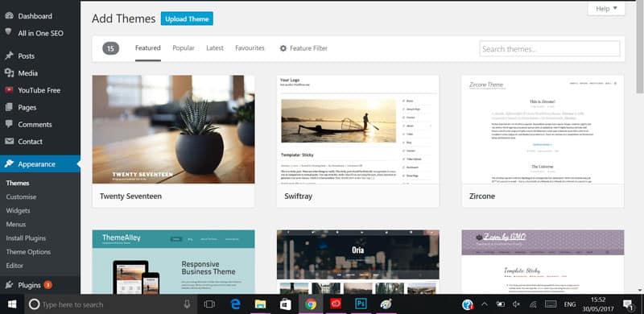Click the battery status tray icon

[500, 304]
